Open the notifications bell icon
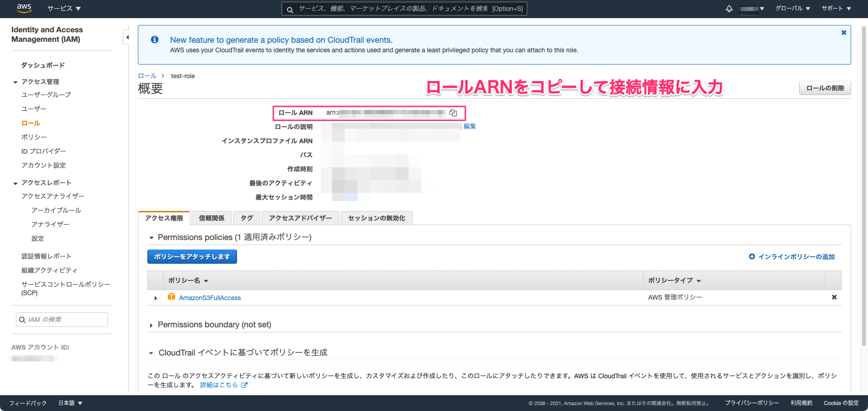Viewport: 868px width, 411px height. point(729,9)
